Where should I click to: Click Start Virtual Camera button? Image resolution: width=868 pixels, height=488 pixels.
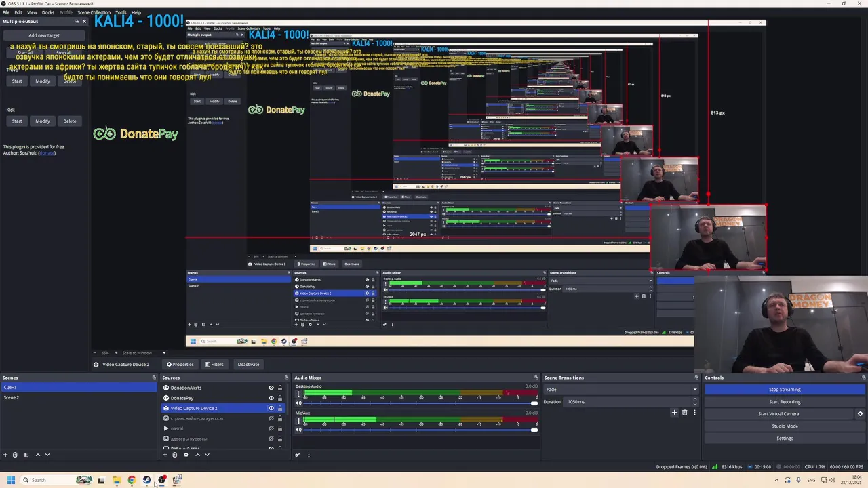click(x=778, y=414)
